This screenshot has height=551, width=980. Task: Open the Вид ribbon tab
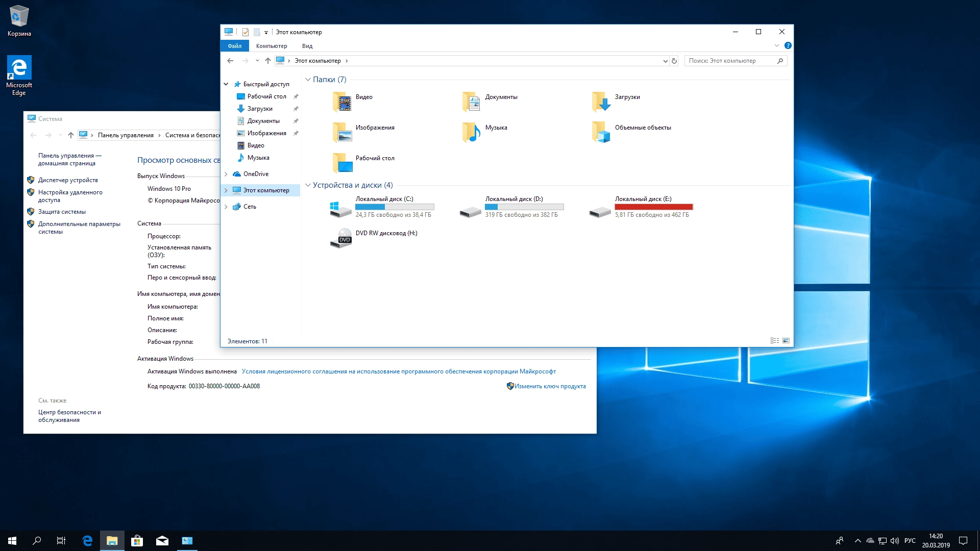tap(307, 46)
